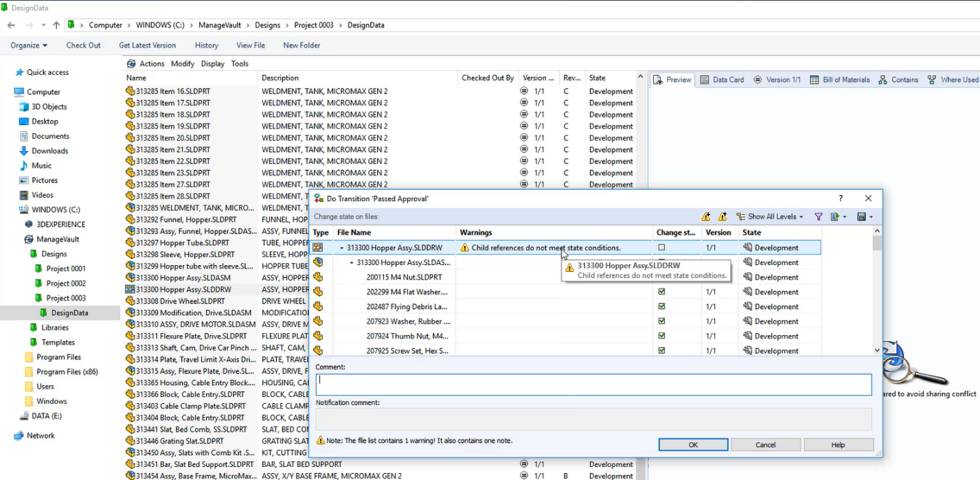Screen dimensions: 980x480
Task: Click the part icon beside 200115 M4 Nut.SLDPRT
Action: coord(318,277)
